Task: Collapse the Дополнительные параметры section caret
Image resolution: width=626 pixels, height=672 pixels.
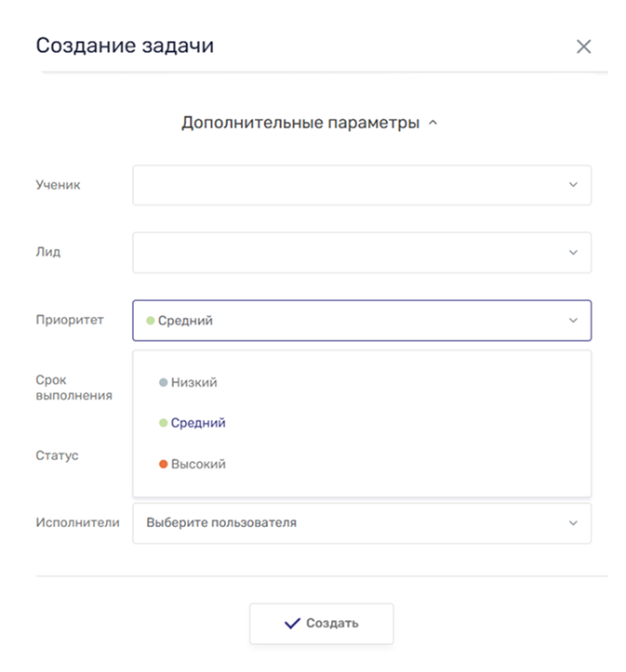Action: tap(433, 123)
